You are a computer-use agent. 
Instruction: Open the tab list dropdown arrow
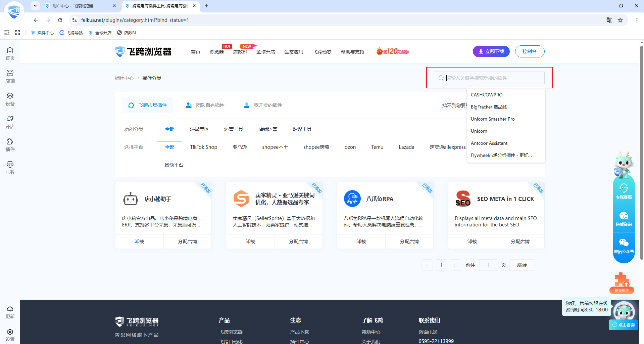click(35, 6)
